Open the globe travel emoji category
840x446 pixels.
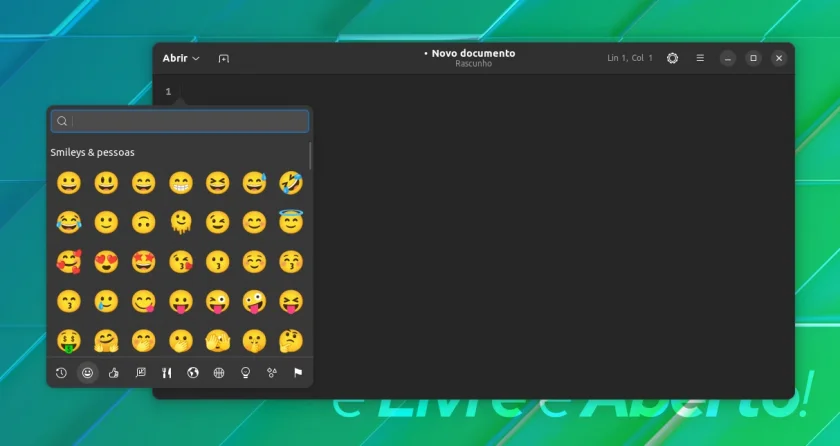tap(193, 373)
